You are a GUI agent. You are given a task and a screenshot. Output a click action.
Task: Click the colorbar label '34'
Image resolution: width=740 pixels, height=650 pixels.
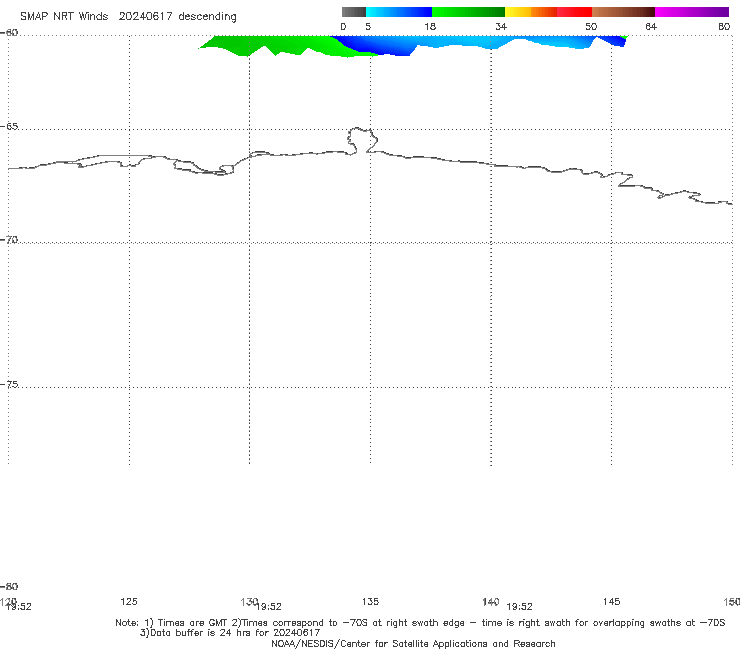click(501, 26)
